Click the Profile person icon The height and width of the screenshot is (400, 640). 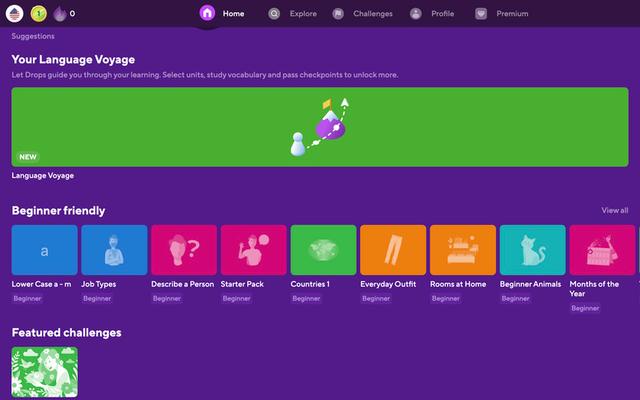coord(416,14)
